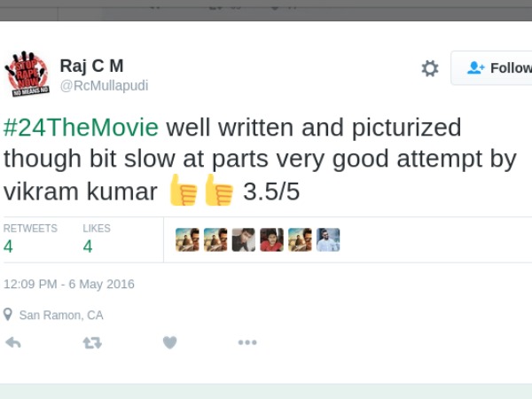Open the liker avatar with red shirt

[x=271, y=240]
